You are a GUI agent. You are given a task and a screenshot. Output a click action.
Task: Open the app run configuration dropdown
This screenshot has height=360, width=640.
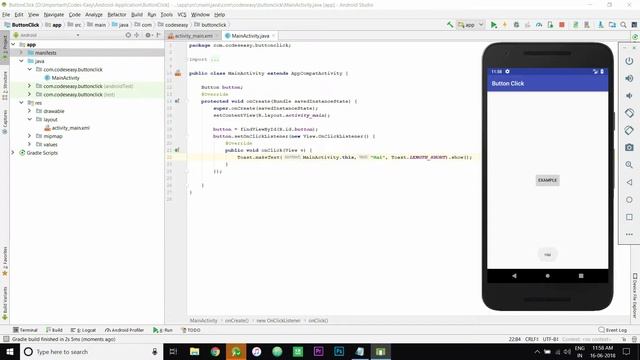pyautogui.click(x=471, y=25)
